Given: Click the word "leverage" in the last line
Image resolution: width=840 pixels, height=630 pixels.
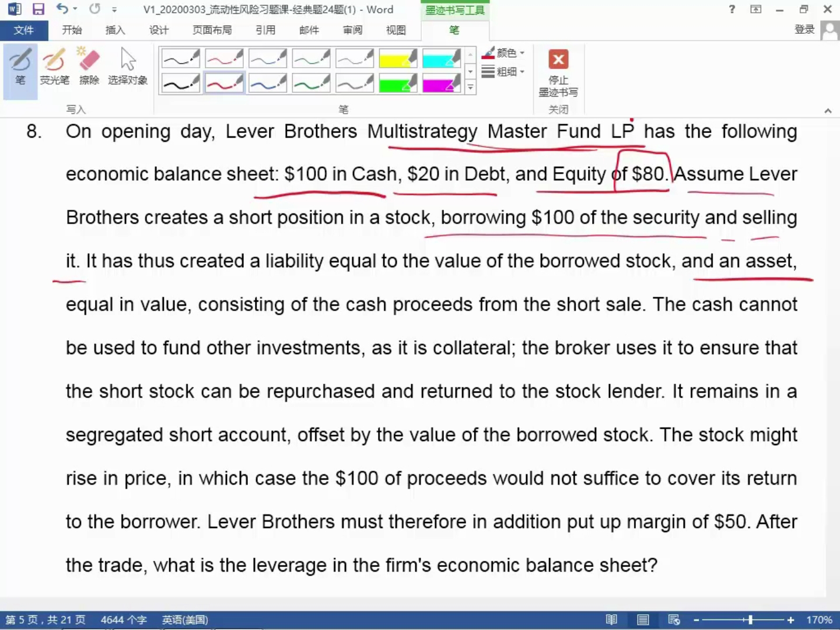Looking at the screenshot, I should click(x=290, y=566).
